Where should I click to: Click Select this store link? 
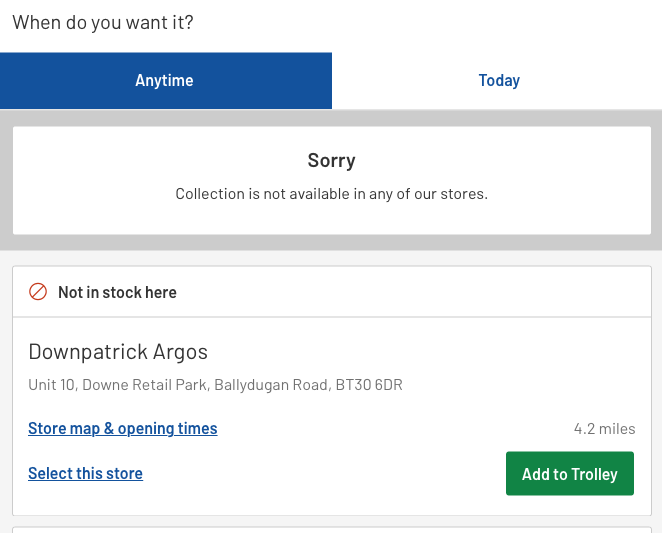85,473
